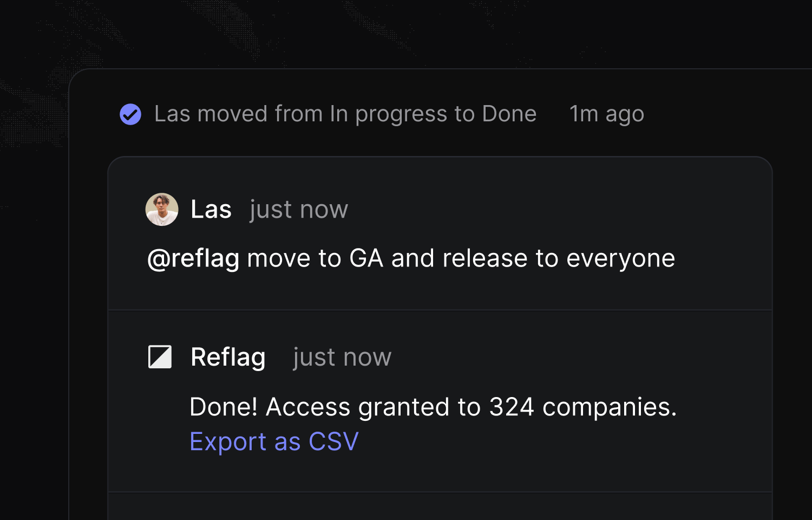This screenshot has width=812, height=520.
Task: Open Las's profile from the avatar photo
Action: coord(161,210)
